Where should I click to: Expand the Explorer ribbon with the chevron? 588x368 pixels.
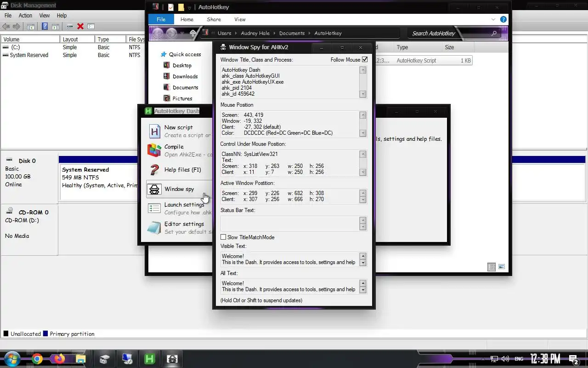[493, 19]
